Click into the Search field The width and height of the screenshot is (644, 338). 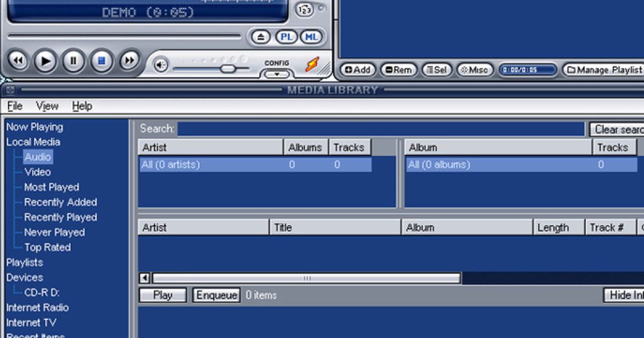381,129
